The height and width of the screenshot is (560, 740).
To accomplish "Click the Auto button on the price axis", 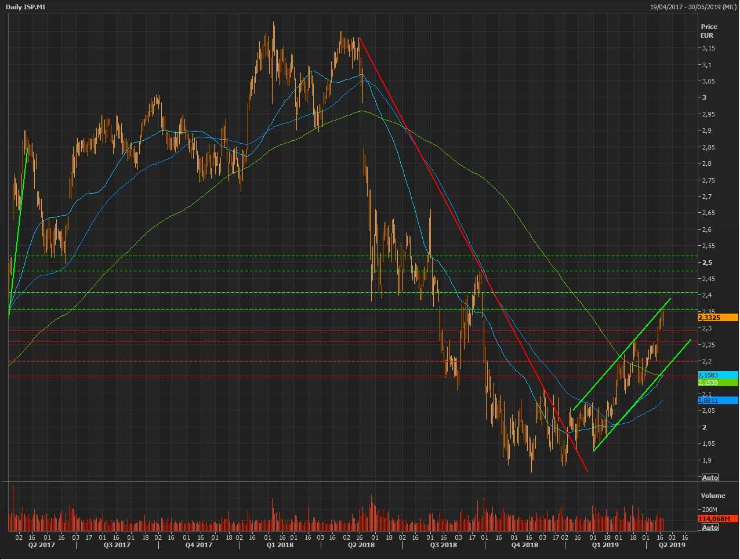I will (x=710, y=478).
